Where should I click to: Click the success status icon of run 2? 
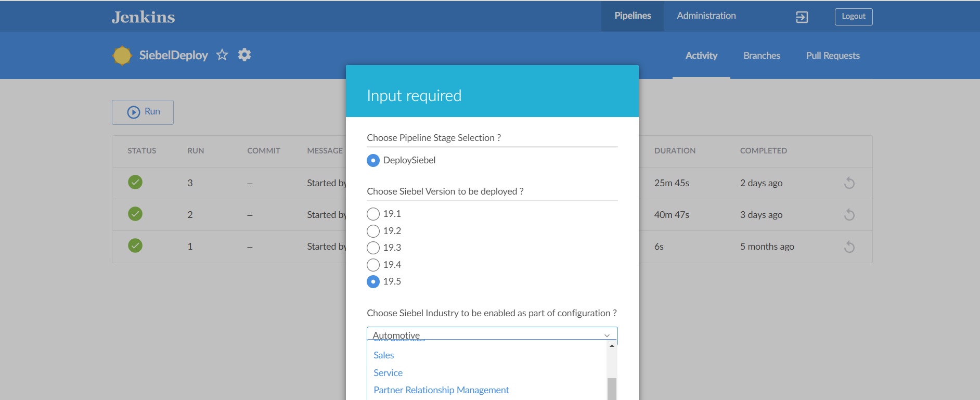pyautogui.click(x=135, y=214)
